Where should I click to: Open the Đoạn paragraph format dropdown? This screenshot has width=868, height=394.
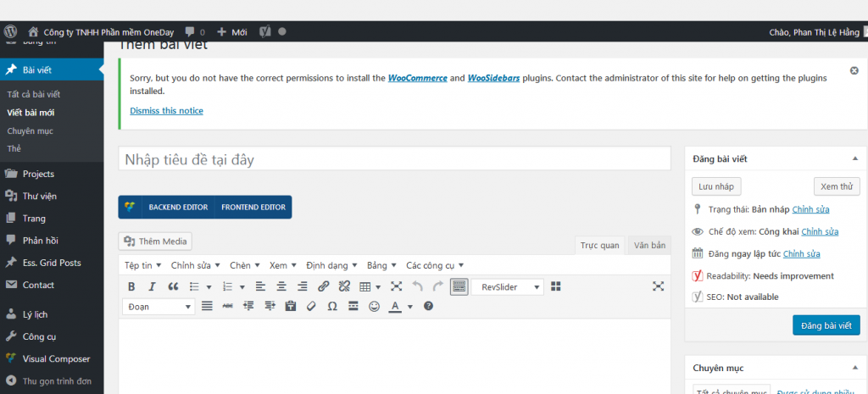pos(159,307)
